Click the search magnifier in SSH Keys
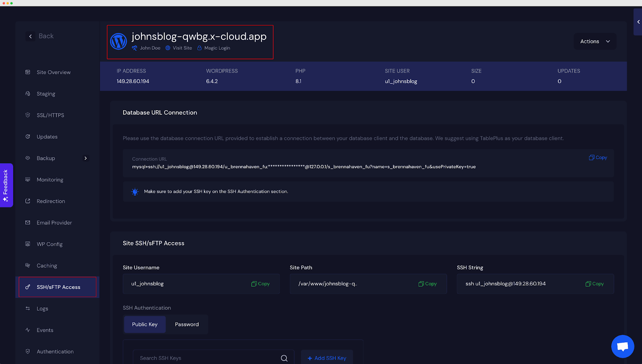 point(284,358)
